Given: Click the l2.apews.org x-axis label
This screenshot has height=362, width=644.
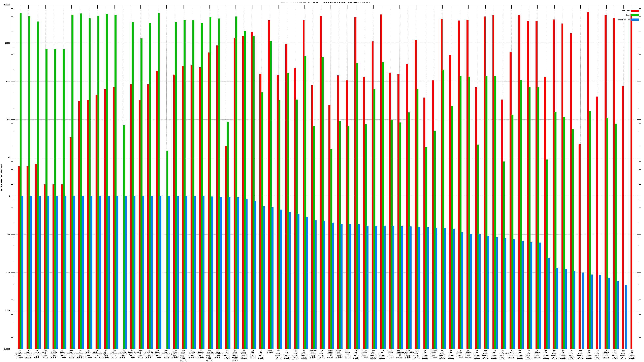Looking at the screenshot, I should (x=253, y=354).
